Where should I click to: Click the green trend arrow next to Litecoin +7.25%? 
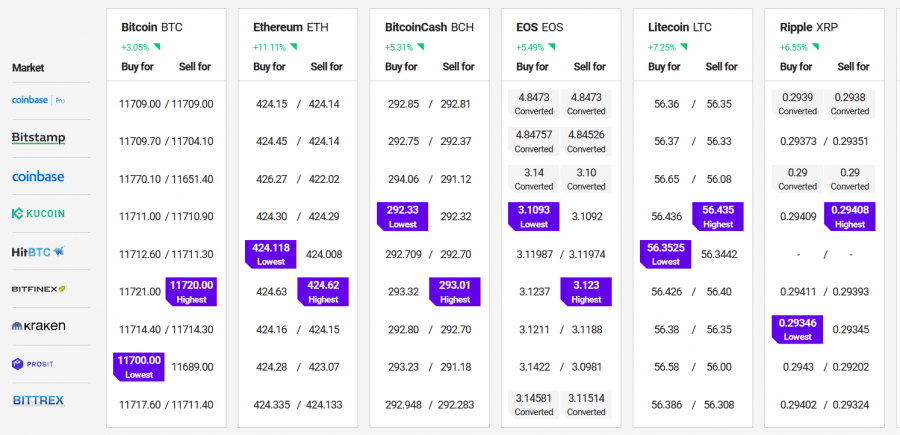[684, 47]
